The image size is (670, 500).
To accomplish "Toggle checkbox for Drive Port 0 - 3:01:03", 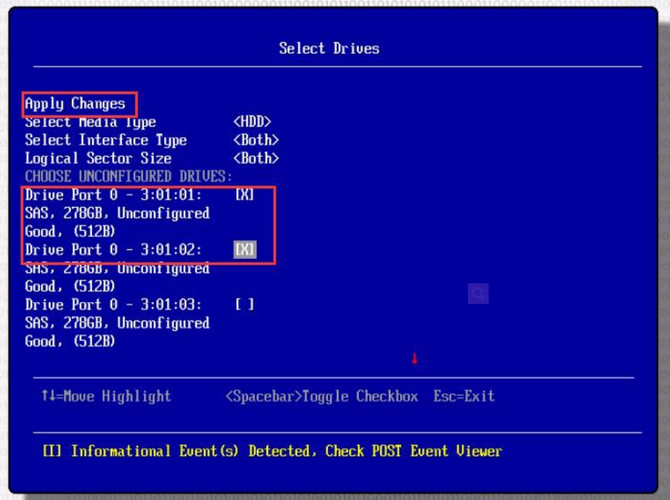I will pos(245,305).
